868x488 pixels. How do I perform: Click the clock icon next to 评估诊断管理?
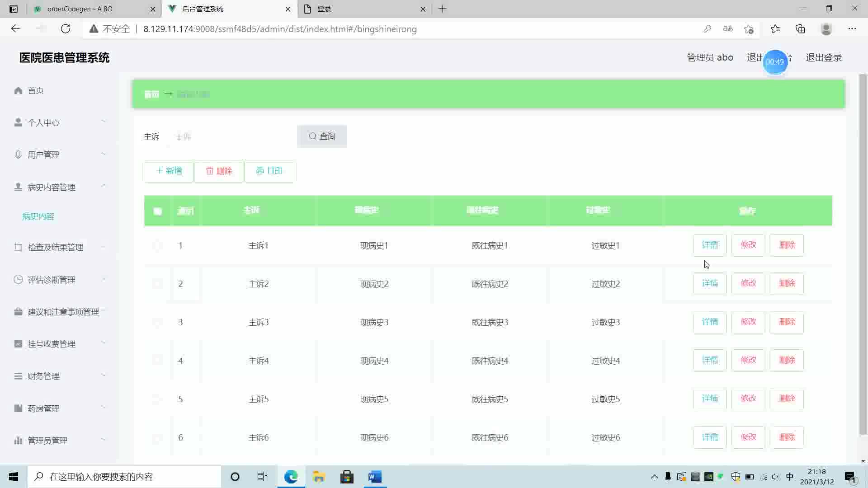[x=18, y=279]
